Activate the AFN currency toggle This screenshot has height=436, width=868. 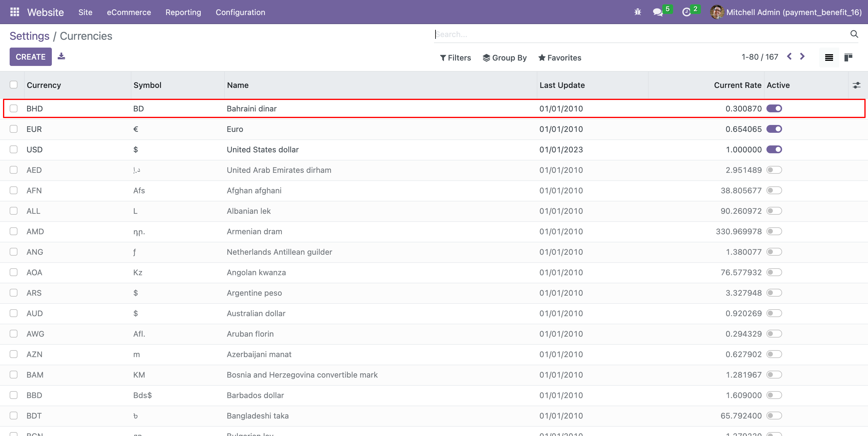(774, 191)
